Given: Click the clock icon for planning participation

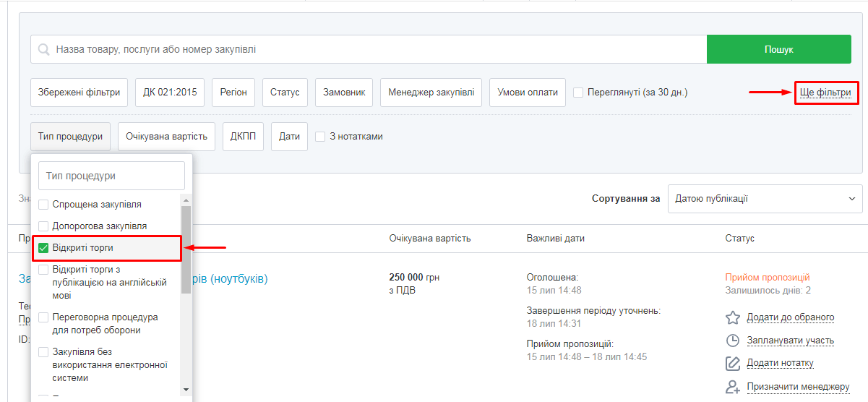Looking at the screenshot, I should [733, 341].
